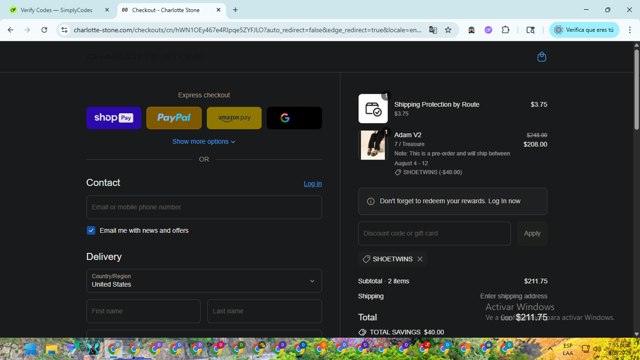Click the First name field
The image size is (640, 360).
coord(143,311)
